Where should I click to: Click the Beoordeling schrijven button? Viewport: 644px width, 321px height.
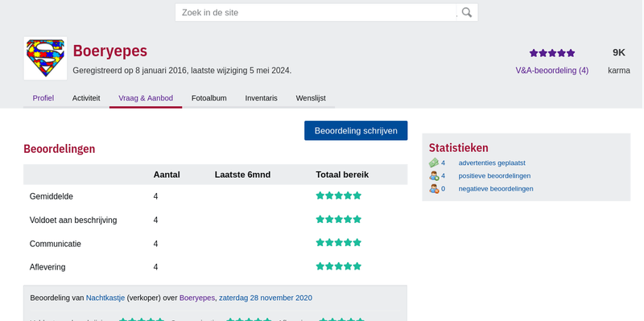(356, 130)
